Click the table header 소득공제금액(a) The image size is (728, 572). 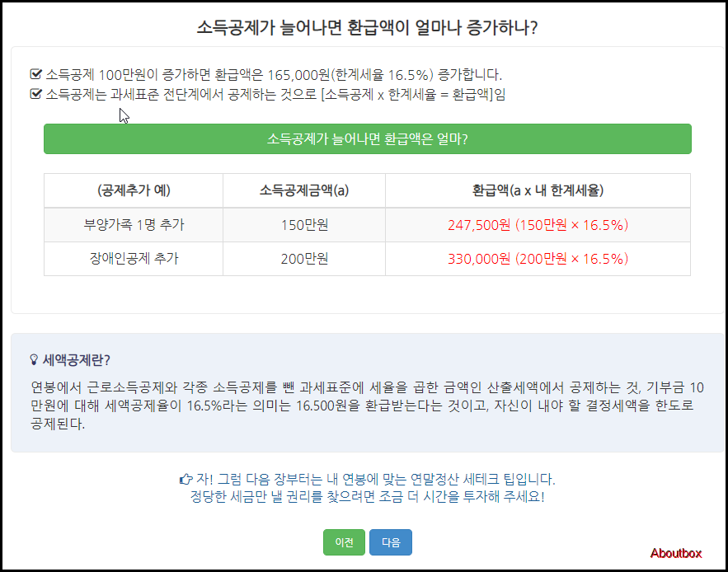pos(304,190)
